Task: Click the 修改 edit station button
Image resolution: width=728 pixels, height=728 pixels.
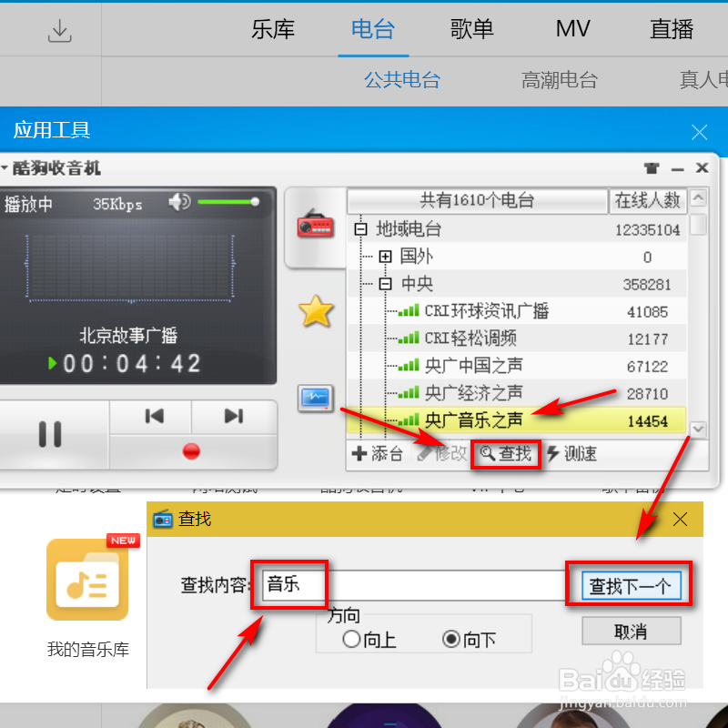Action: click(x=442, y=453)
